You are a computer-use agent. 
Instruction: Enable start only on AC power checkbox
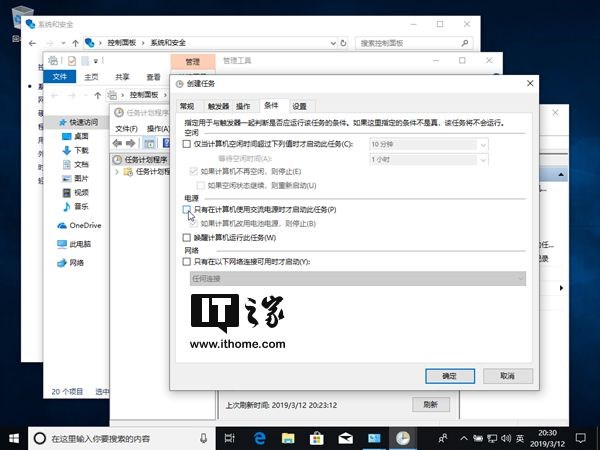click(187, 209)
